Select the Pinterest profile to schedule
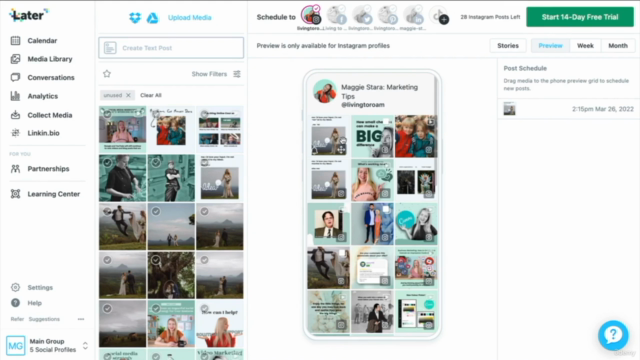The height and width of the screenshot is (360, 640). 387,15
